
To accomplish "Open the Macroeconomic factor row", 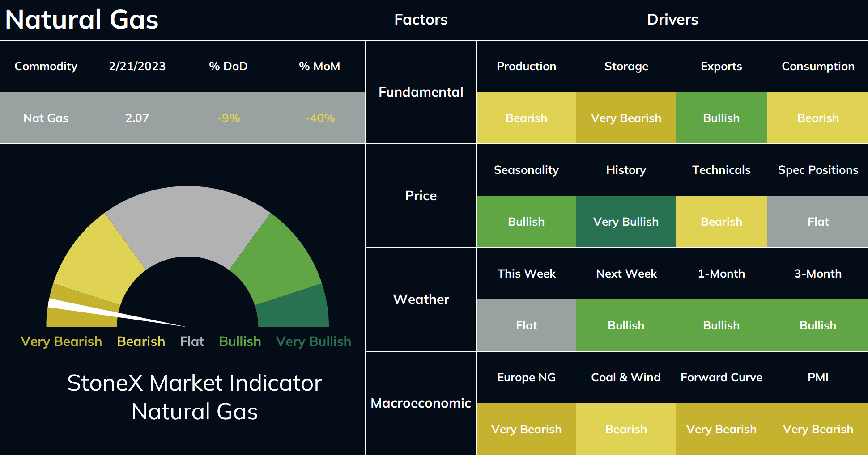I will click(421, 403).
